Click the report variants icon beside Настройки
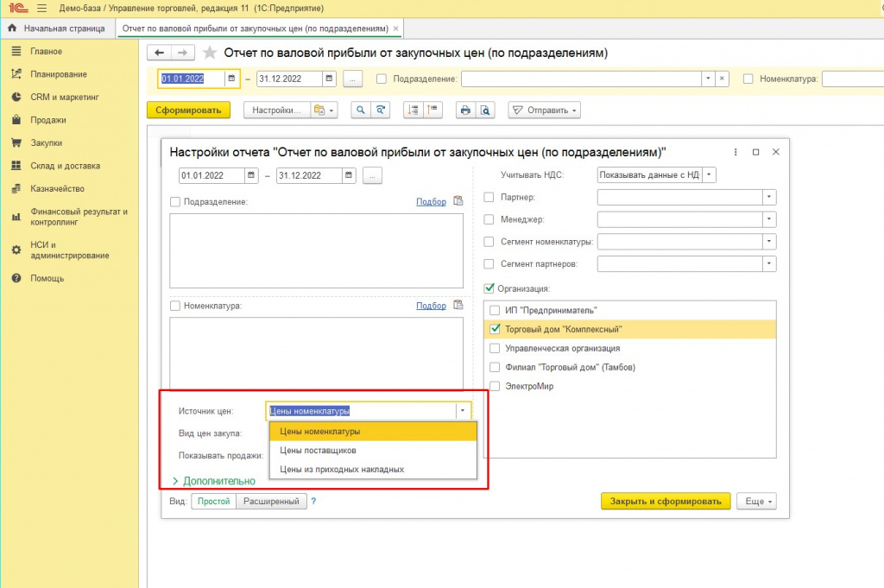 click(324, 110)
